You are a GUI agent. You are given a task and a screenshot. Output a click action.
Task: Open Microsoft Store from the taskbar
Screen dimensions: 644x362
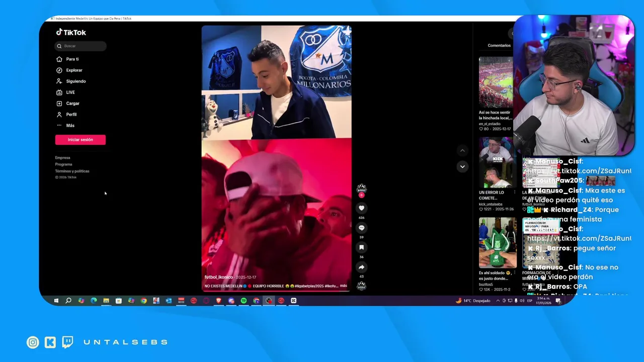(119, 301)
